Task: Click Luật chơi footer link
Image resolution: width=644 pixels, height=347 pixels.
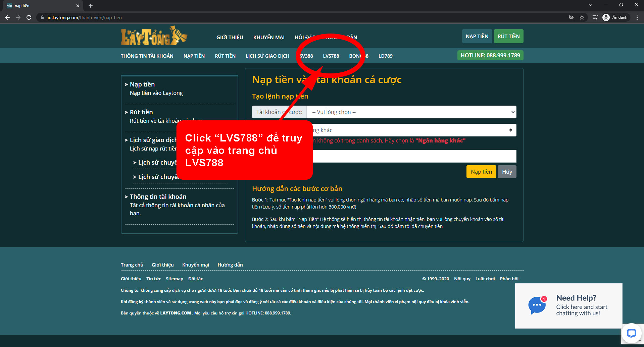Action: [485, 279]
